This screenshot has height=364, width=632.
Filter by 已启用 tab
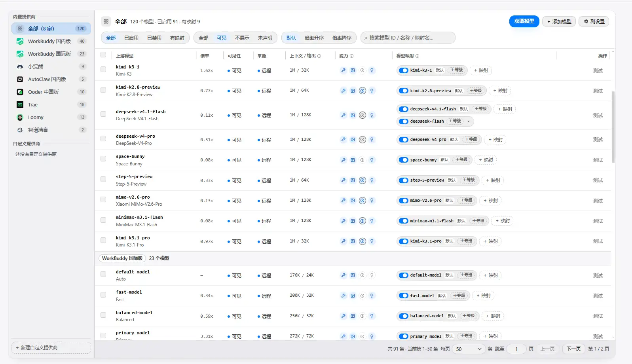point(131,38)
